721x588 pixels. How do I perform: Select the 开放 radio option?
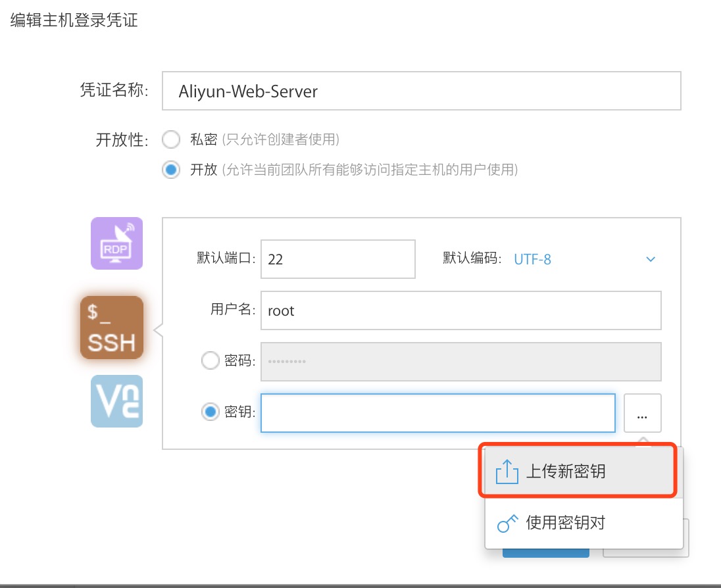(171, 170)
